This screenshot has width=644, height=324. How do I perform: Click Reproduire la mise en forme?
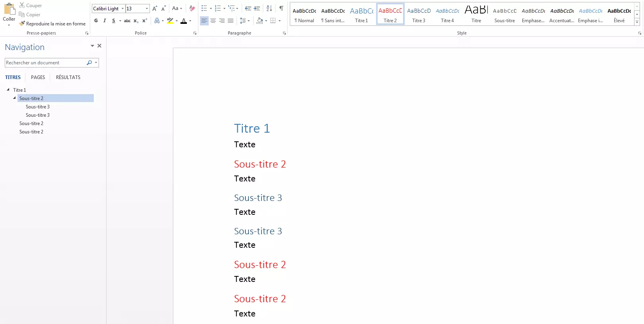[52, 24]
